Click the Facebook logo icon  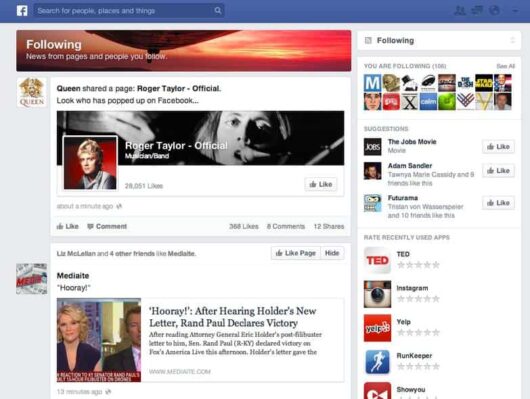pos(22,11)
